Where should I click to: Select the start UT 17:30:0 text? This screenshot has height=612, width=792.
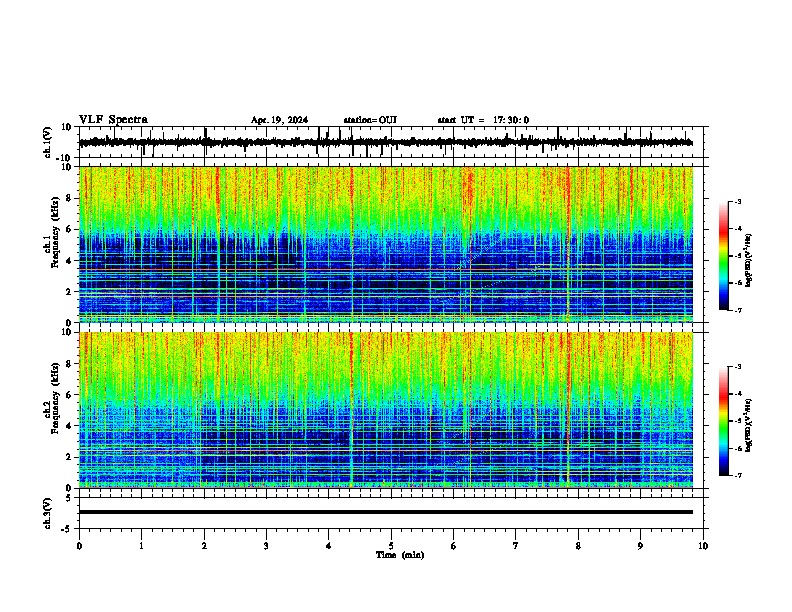tap(483, 120)
